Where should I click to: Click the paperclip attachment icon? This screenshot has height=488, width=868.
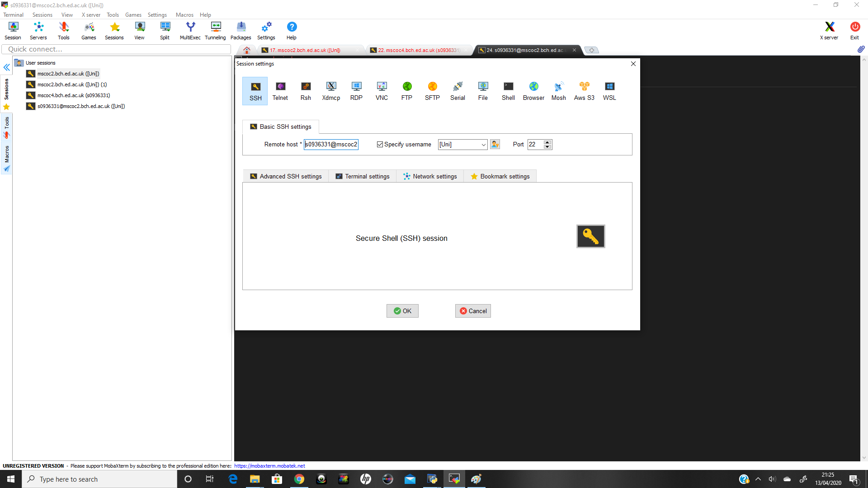[861, 49]
